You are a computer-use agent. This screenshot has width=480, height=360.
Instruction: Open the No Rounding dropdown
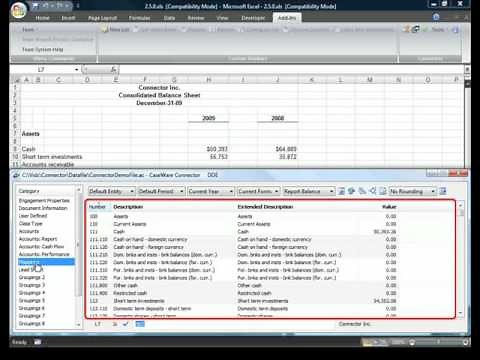coord(412,191)
